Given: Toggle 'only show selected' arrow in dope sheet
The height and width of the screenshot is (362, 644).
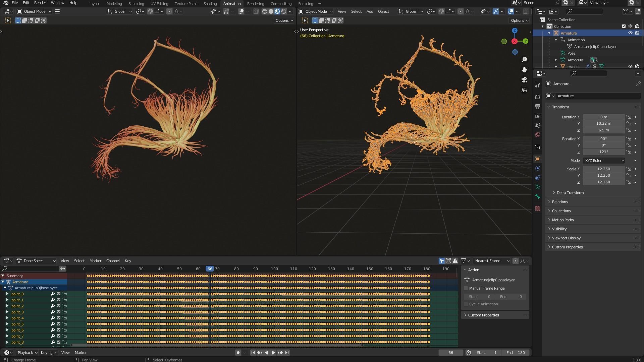Looking at the screenshot, I should pyautogui.click(x=442, y=261).
